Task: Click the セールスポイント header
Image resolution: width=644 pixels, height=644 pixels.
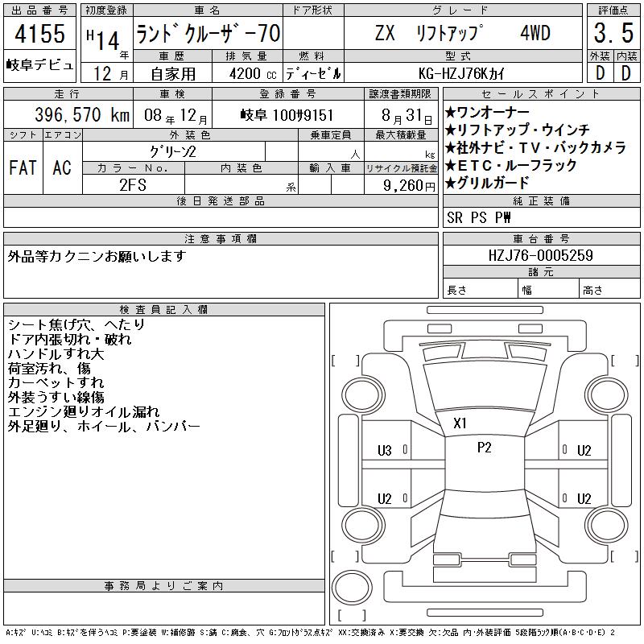Action: [x=541, y=94]
